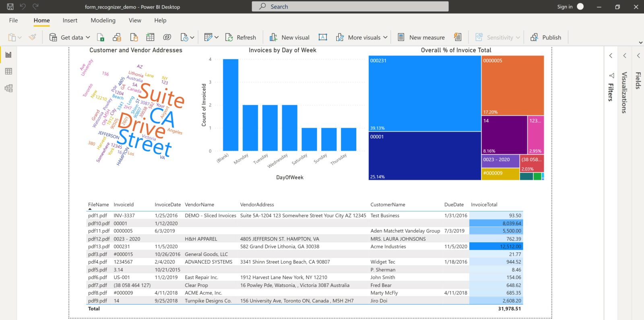Open the Transform data dropdown arrow

[217, 37]
